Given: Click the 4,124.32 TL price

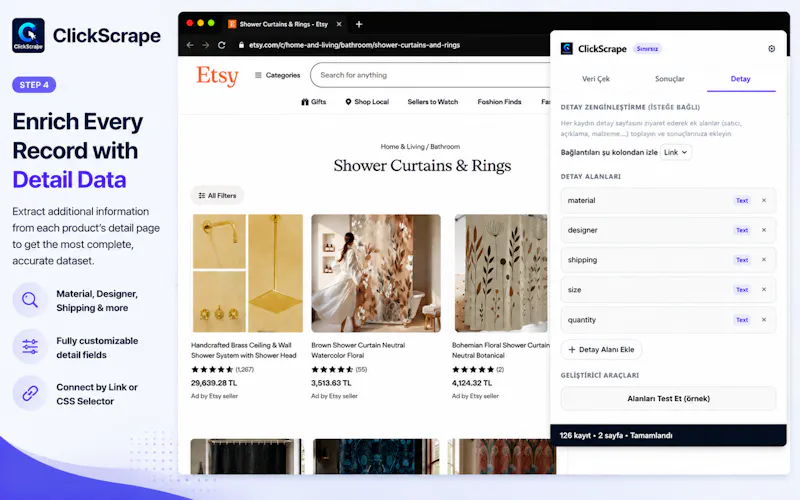Looking at the screenshot, I should pyautogui.click(x=472, y=383).
